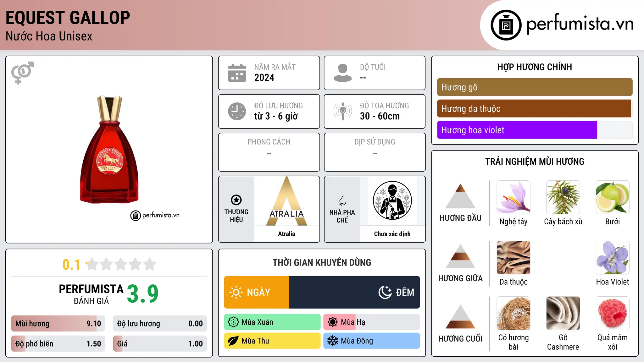
Task: Click the Phong cách card
Action: tap(269, 152)
